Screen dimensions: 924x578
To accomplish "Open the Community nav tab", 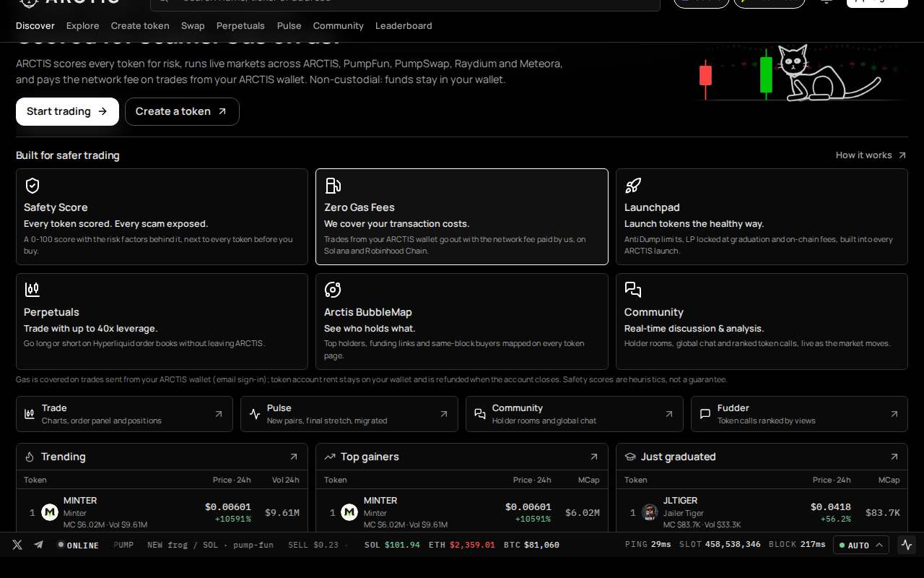I will click(339, 25).
